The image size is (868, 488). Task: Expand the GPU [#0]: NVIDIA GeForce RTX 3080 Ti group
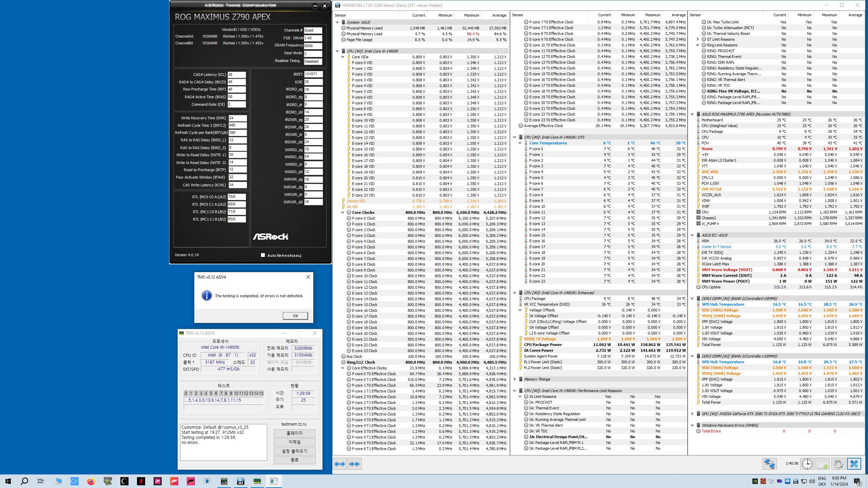pyautogui.click(x=692, y=414)
